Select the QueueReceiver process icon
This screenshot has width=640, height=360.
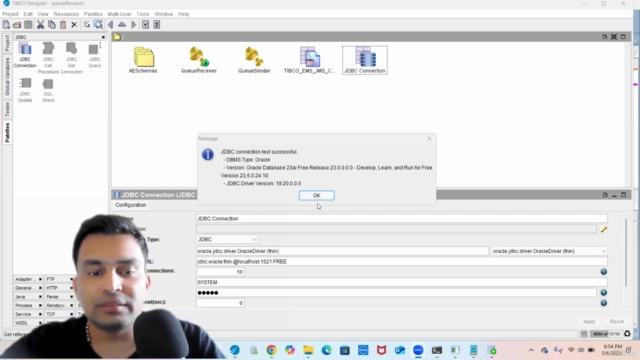coord(199,60)
